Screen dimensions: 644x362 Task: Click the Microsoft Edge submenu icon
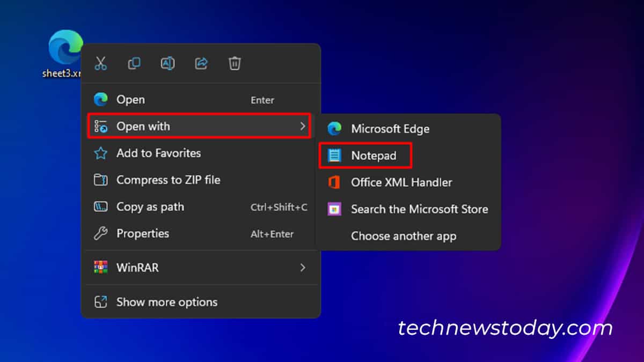335,129
